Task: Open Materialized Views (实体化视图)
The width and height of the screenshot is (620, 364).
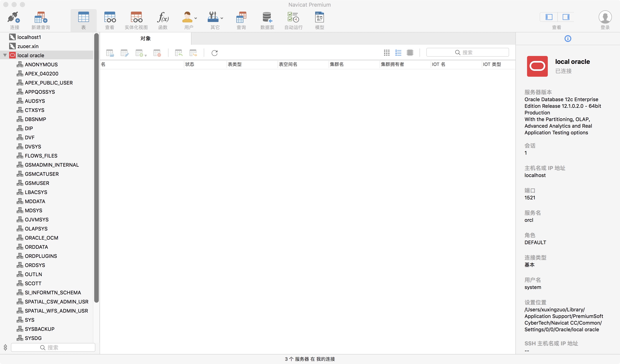Action: [136, 17]
